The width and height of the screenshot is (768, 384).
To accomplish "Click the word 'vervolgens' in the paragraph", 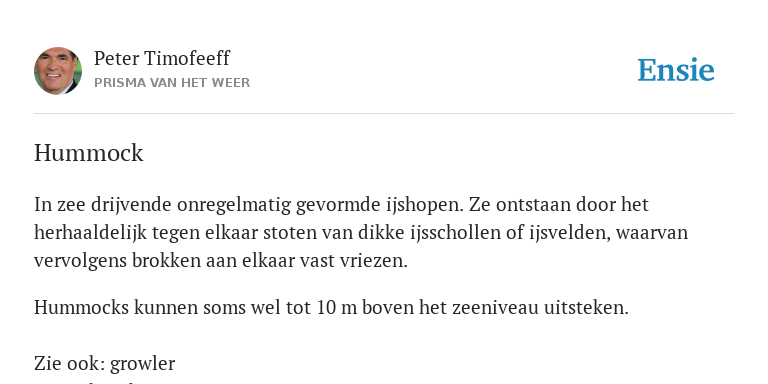I will (x=80, y=261).
